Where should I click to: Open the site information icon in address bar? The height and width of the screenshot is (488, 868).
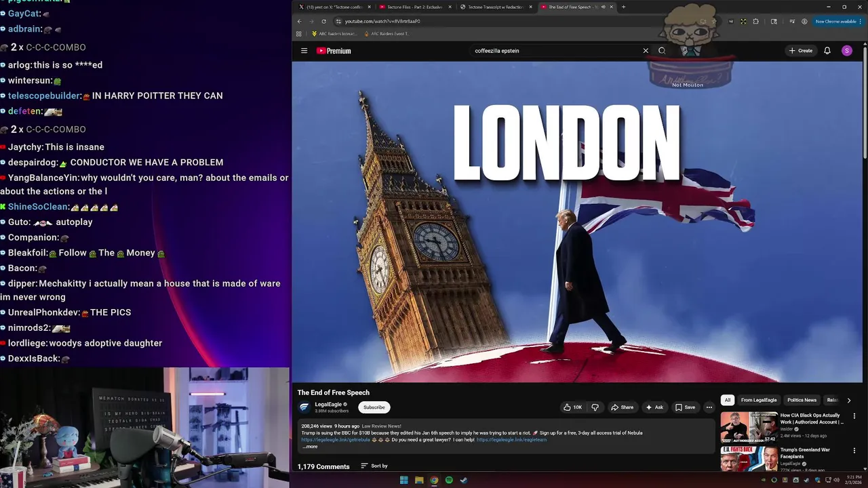(338, 21)
